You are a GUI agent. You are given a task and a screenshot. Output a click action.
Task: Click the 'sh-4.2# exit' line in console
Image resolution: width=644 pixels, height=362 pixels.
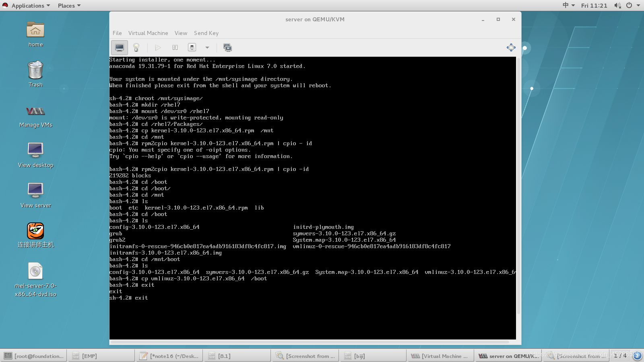click(129, 298)
